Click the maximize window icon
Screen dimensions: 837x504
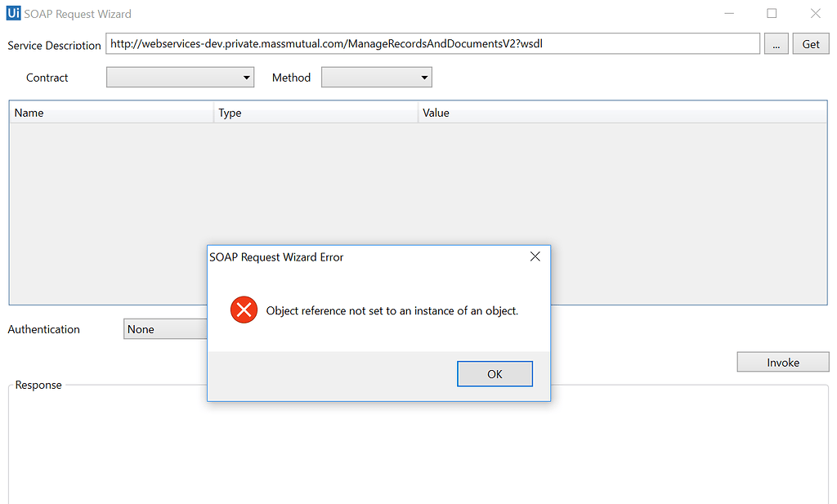click(x=771, y=13)
